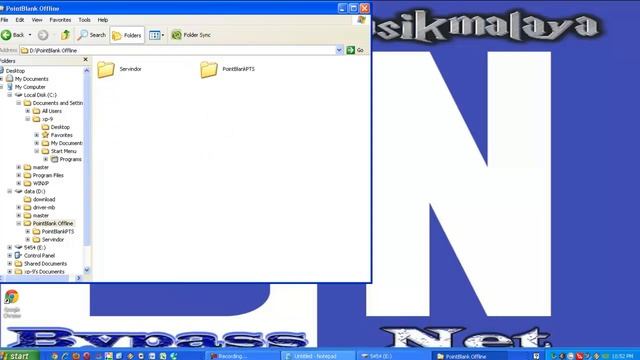This screenshot has height=360, width=640.
Task: Collapse the Start Menu tree node
Action: coord(37,151)
